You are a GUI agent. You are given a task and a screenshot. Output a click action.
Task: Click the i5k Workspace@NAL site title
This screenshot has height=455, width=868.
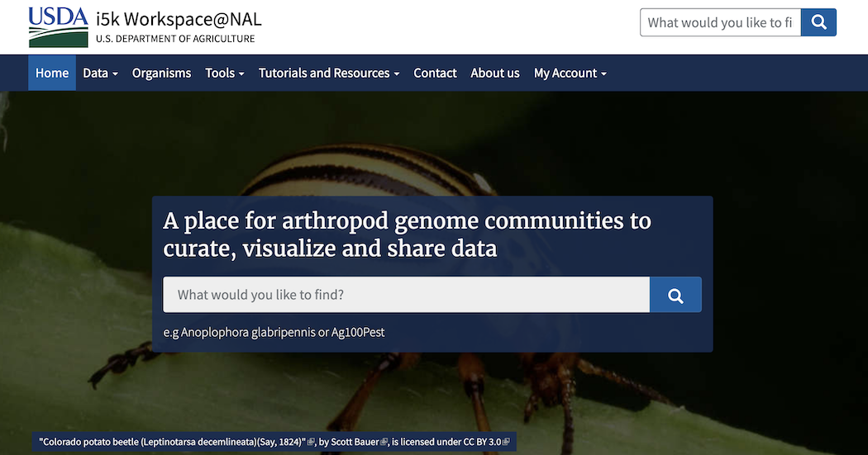coord(179,19)
